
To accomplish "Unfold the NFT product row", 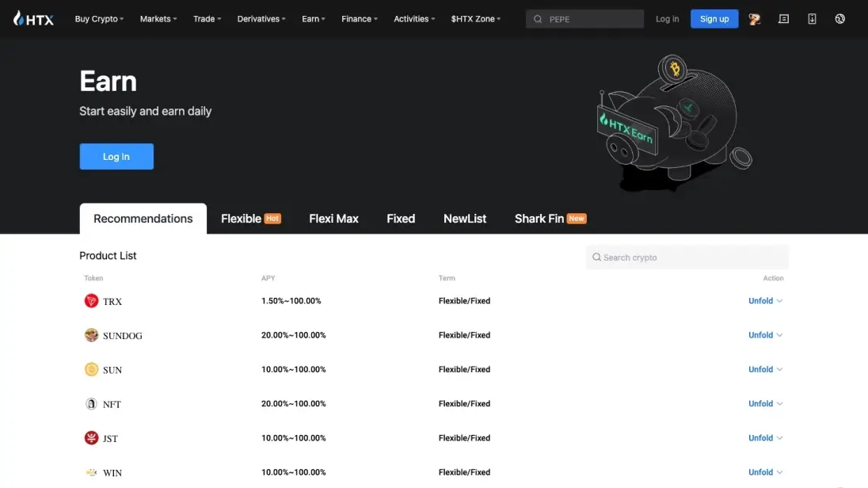I will (766, 404).
